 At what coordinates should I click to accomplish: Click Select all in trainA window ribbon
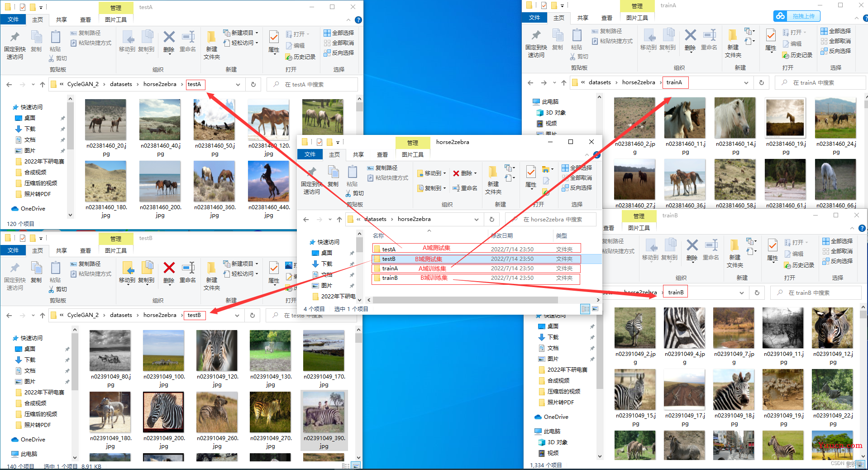[x=836, y=31]
